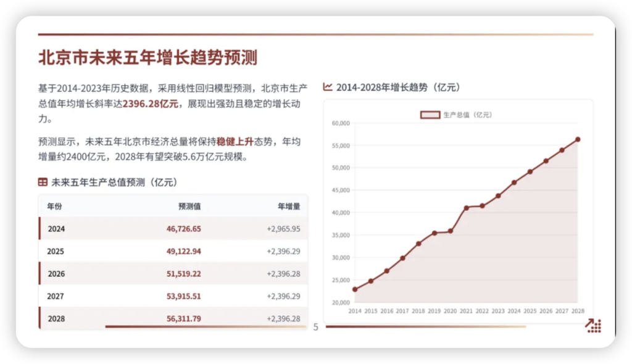Select the 2028 data point on the chart

pyautogui.click(x=578, y=139)
